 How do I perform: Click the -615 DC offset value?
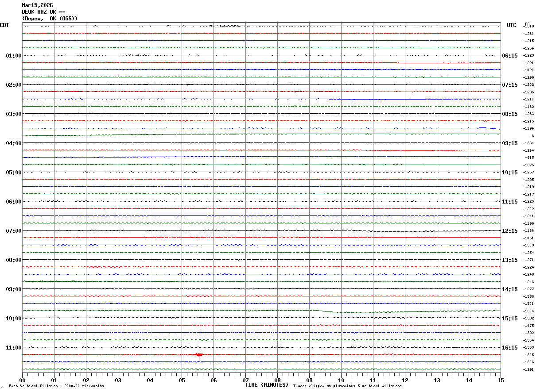529,158
